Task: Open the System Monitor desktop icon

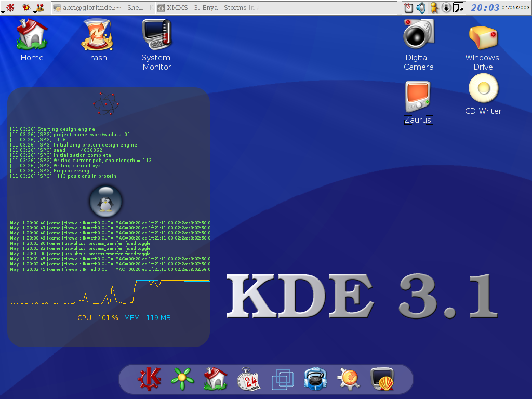Action: click(x=157, y=44)
